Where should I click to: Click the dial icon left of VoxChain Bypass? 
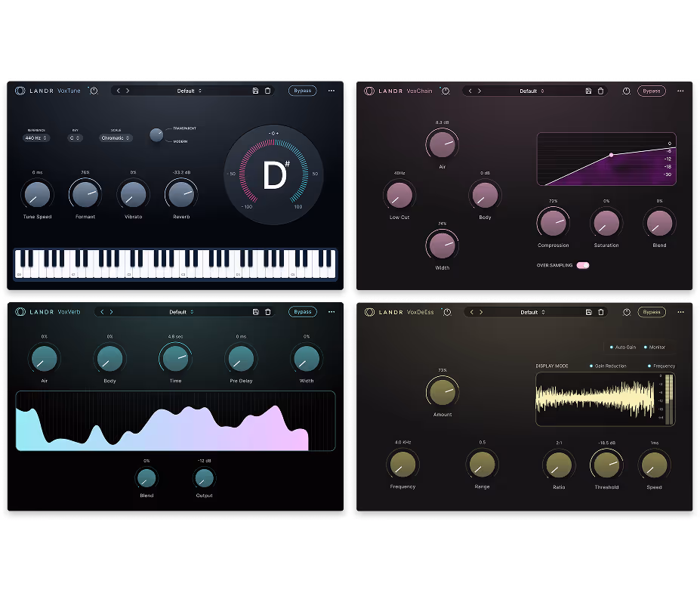626,91
